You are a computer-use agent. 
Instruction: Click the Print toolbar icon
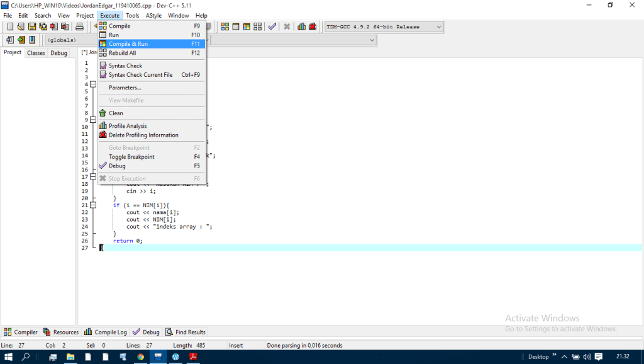(x=80, y=27)
